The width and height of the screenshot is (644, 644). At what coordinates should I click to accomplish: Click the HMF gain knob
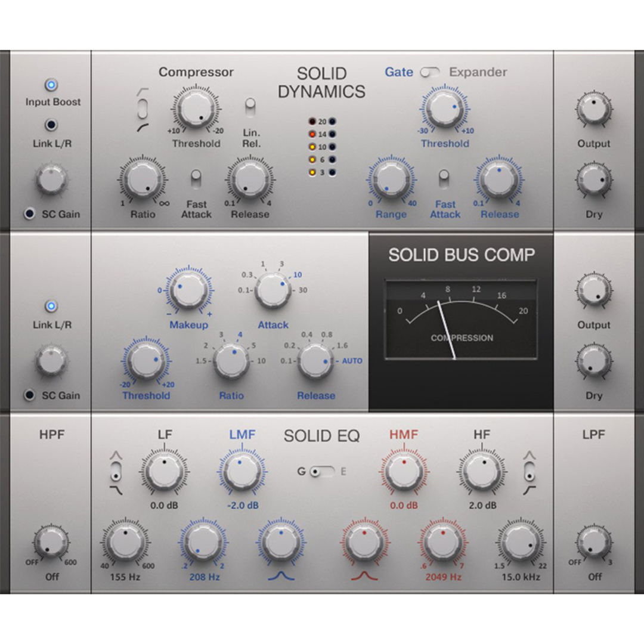(x=404, y=471)
